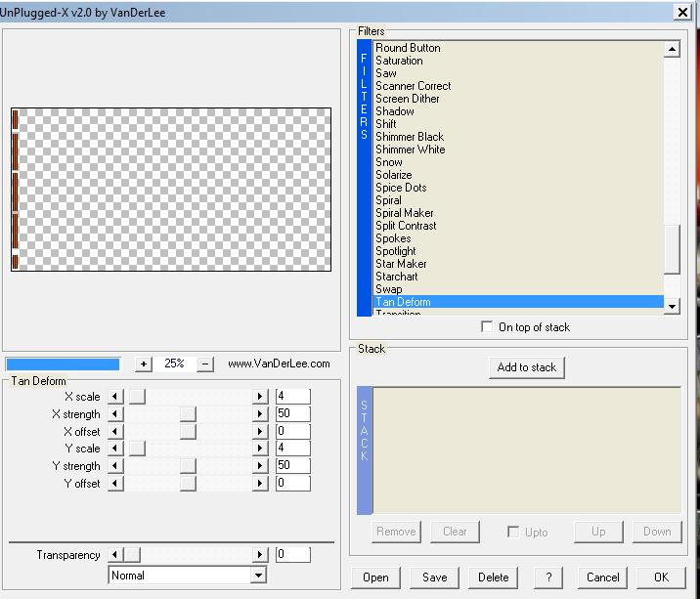Select Round Button filter
Viewport: 700px width, 599px height.
point(408,48)
